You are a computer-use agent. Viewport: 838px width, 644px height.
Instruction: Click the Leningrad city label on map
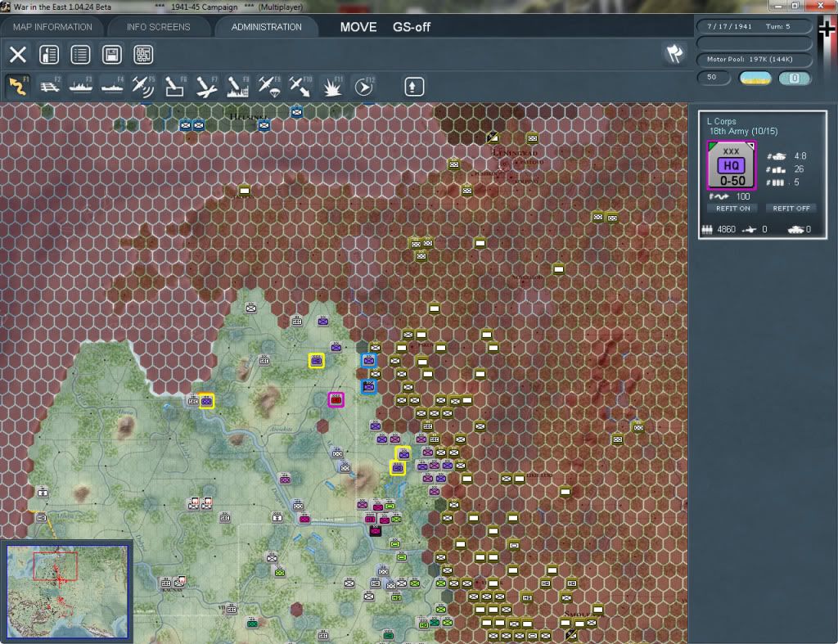click(515, 152)
